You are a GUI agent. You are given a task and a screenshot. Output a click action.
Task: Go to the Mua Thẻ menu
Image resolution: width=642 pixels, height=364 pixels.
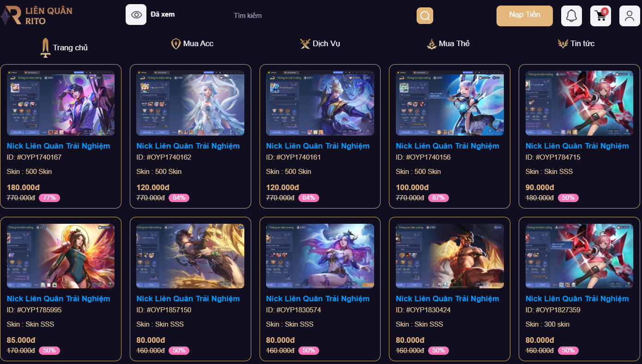point(454,43)
